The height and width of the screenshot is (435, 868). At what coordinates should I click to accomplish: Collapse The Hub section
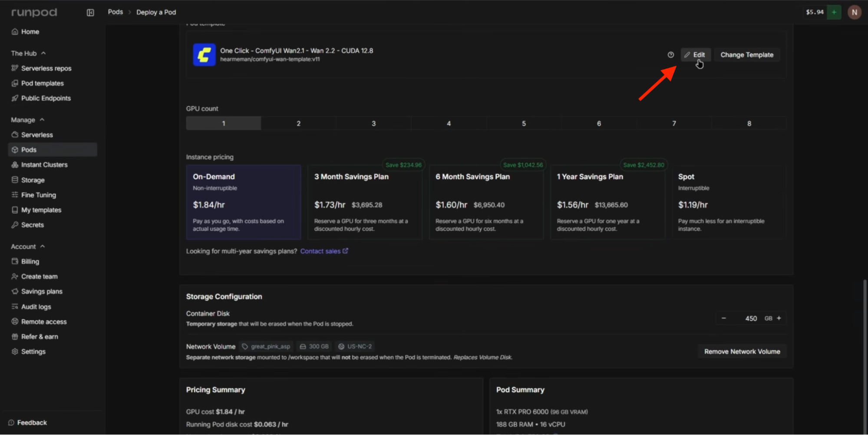[x=28, y=53]
